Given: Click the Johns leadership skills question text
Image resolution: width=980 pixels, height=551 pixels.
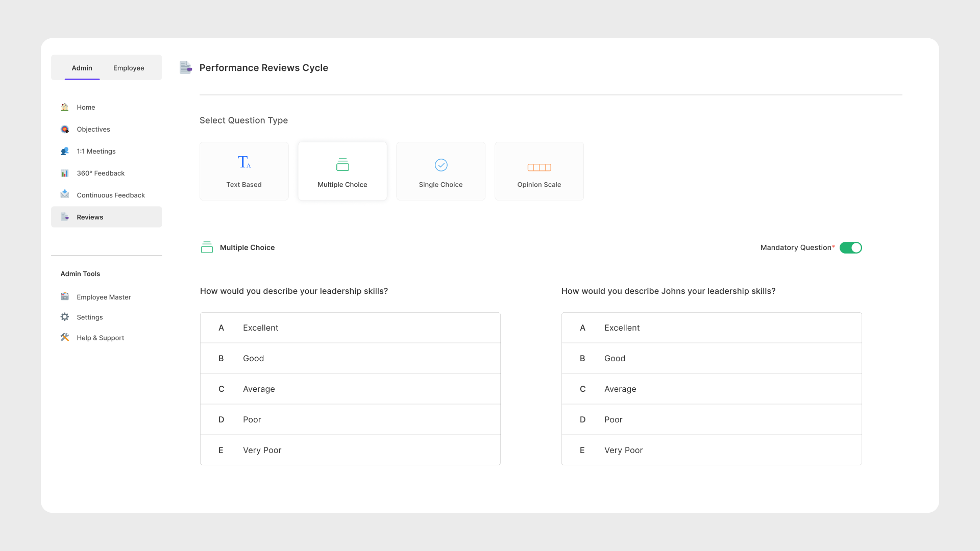Looking at the screenshot, I should coord(668,291).
